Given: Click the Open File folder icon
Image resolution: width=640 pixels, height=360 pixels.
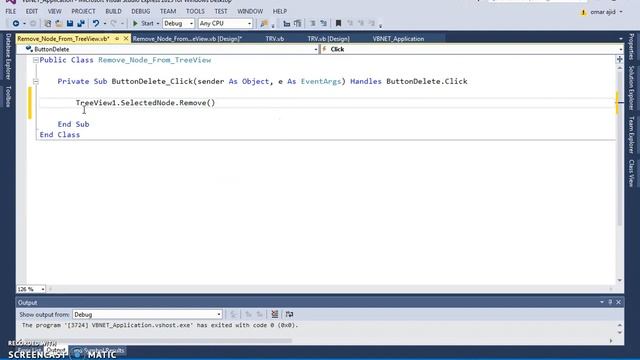Looking at the screenshot, I should pyautogui.click(x=59, y=24).
